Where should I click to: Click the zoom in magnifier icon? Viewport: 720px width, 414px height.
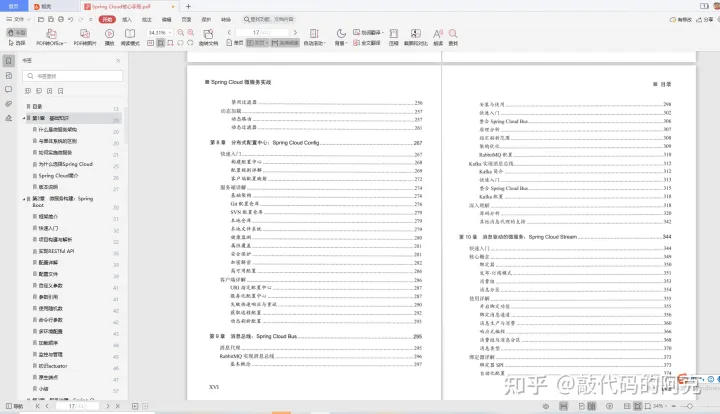click(191, 33)
